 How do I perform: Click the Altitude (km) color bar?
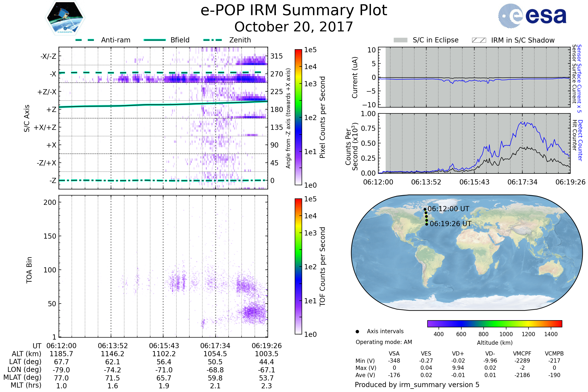click(x=494, y=323)
